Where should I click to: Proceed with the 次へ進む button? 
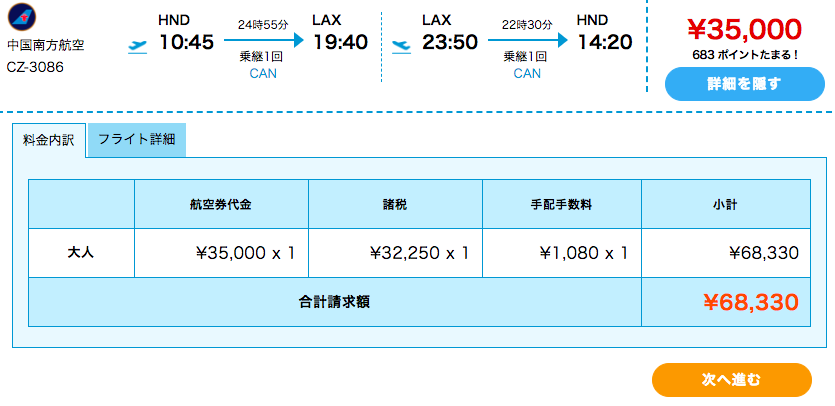[x=732, y=380]
